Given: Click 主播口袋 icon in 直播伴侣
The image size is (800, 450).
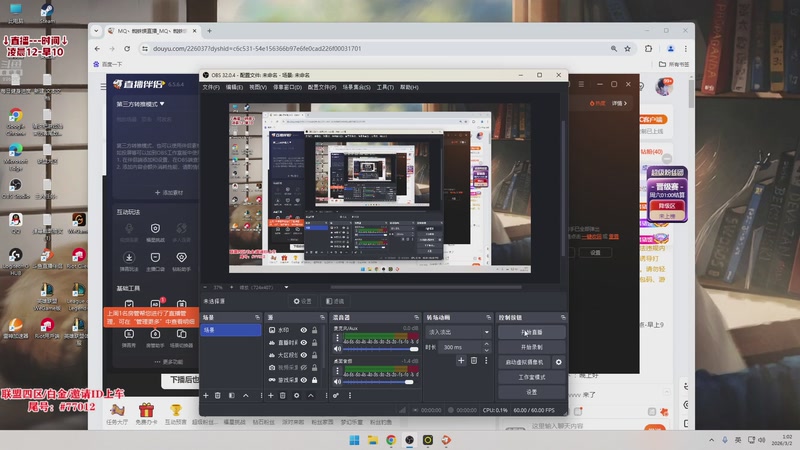Looking at the screenshot, I should coord(155,257).
